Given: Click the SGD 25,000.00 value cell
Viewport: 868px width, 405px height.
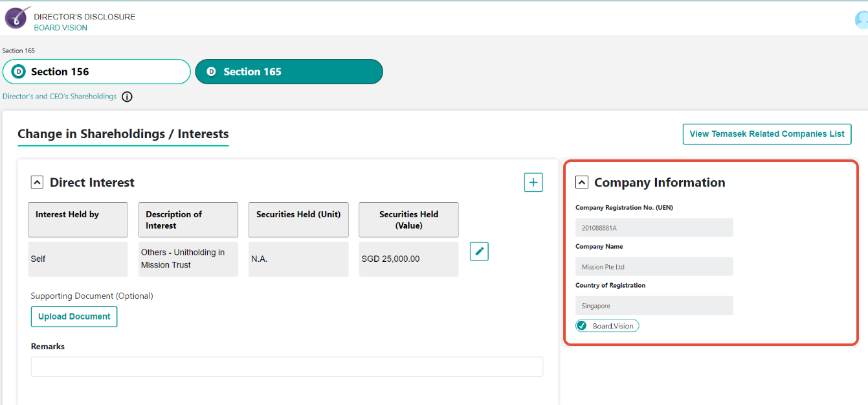Looking at the screenshot, I should [x=409, y=259].
